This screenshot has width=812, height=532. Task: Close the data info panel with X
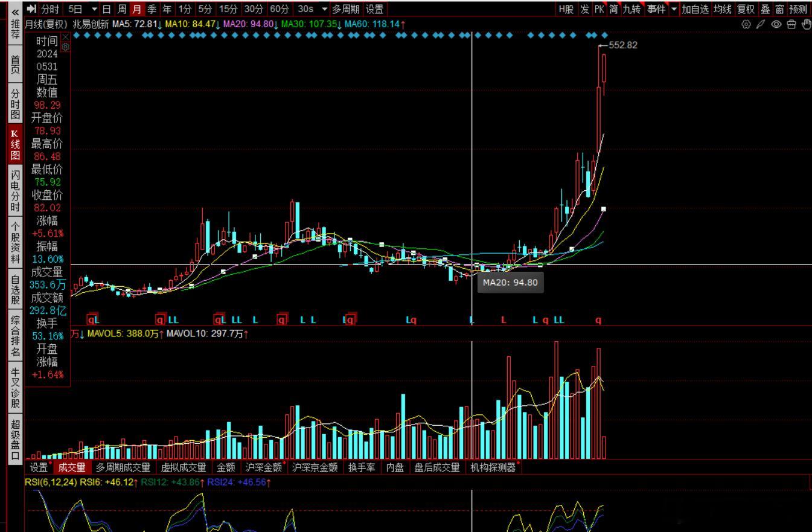tap(66, 37)
